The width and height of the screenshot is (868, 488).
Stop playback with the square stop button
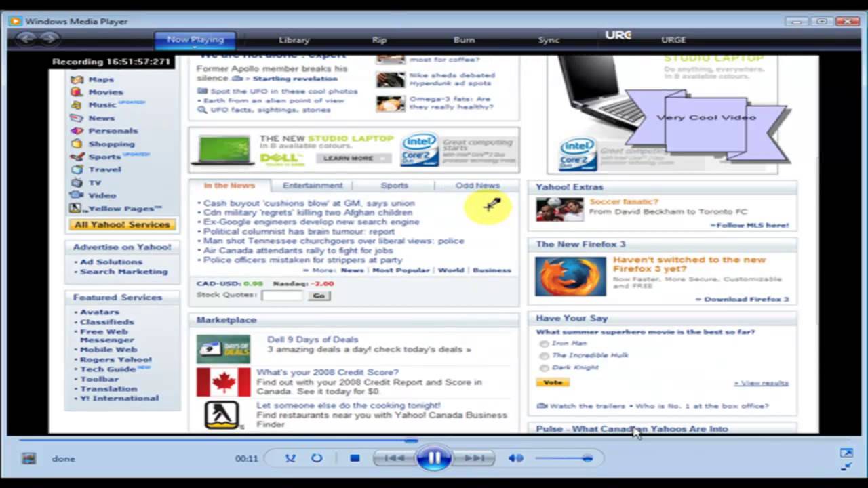[355, 458]
